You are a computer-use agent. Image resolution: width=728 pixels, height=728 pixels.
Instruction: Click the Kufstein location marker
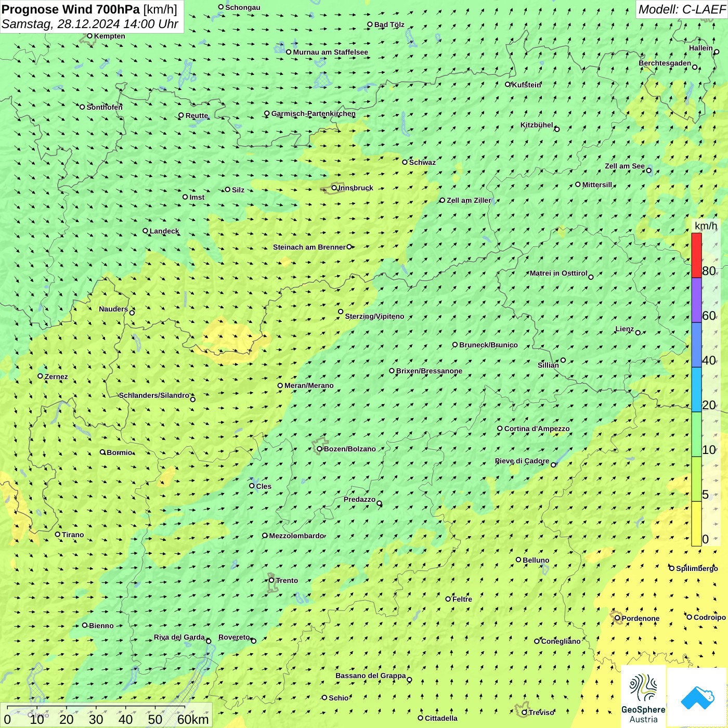508,84
